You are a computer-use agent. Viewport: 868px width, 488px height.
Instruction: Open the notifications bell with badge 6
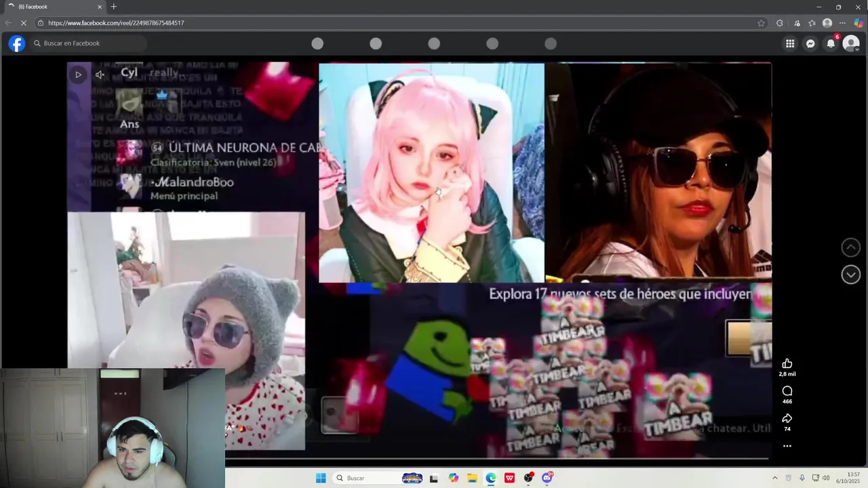(831, 43)
